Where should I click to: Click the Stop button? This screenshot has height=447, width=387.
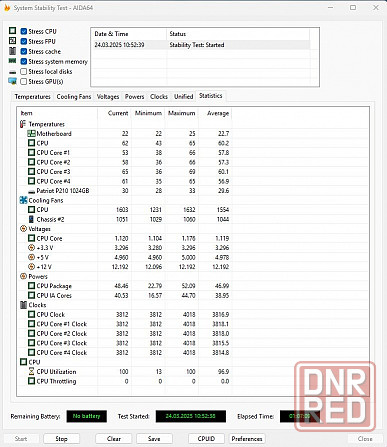point(61,439)
